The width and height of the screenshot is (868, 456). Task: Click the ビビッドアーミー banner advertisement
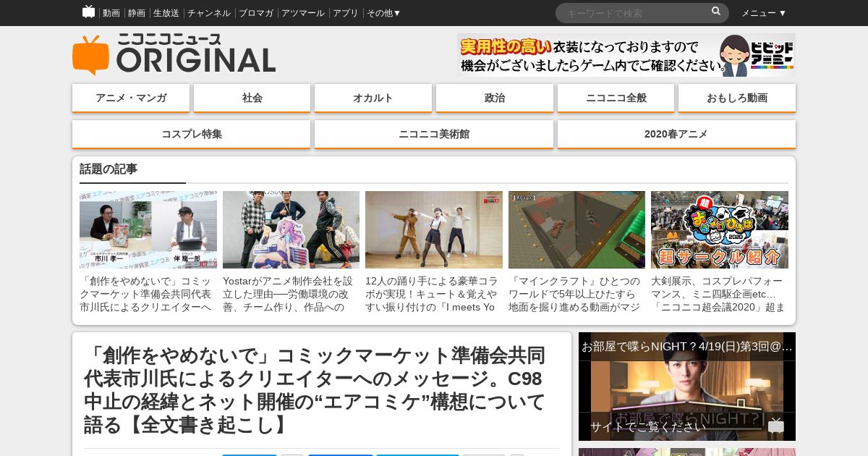626,55
